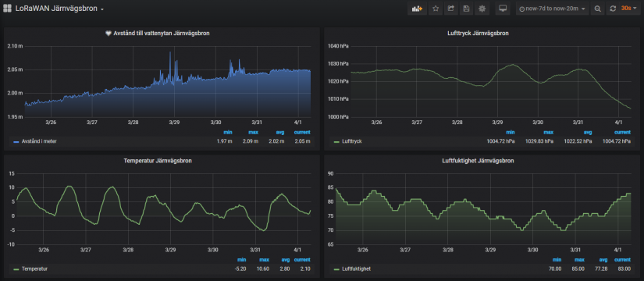Sort Luftfuktighet legend by max column

point(580,260)
